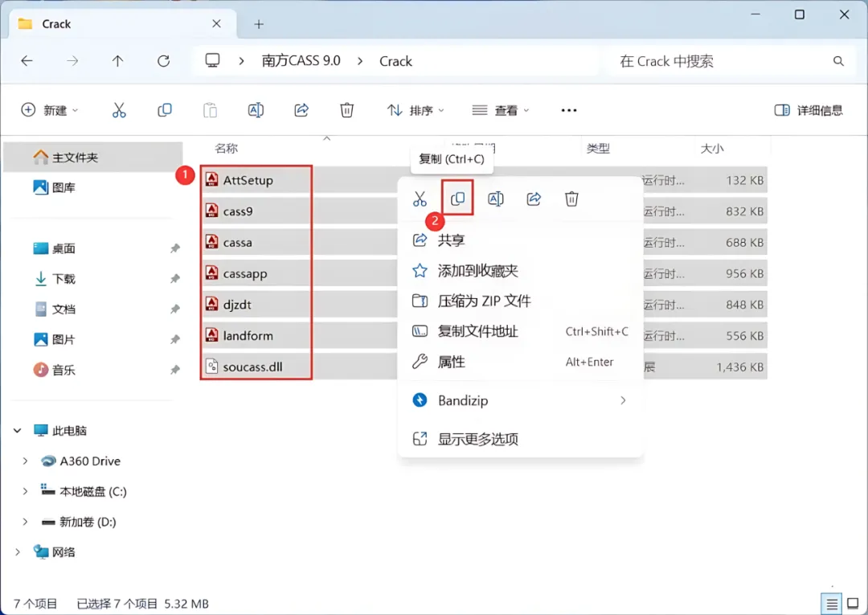Go forward with the right arrow
Screen dimensions: 868x615
(72, 61)
